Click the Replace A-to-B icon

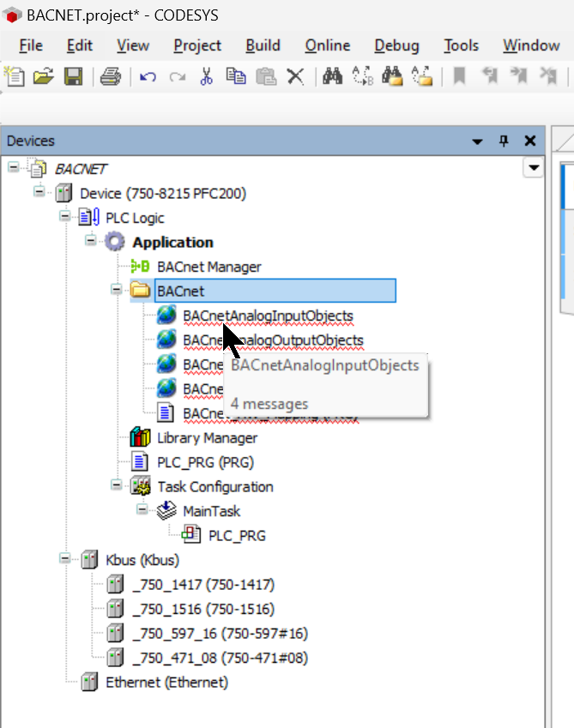click(x=363, y=76)
